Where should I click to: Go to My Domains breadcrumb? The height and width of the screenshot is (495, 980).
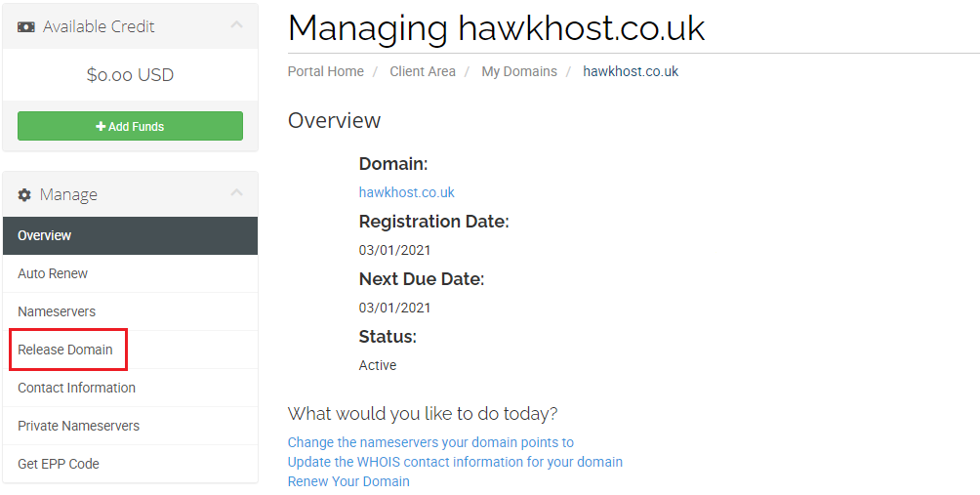(519, 71)
